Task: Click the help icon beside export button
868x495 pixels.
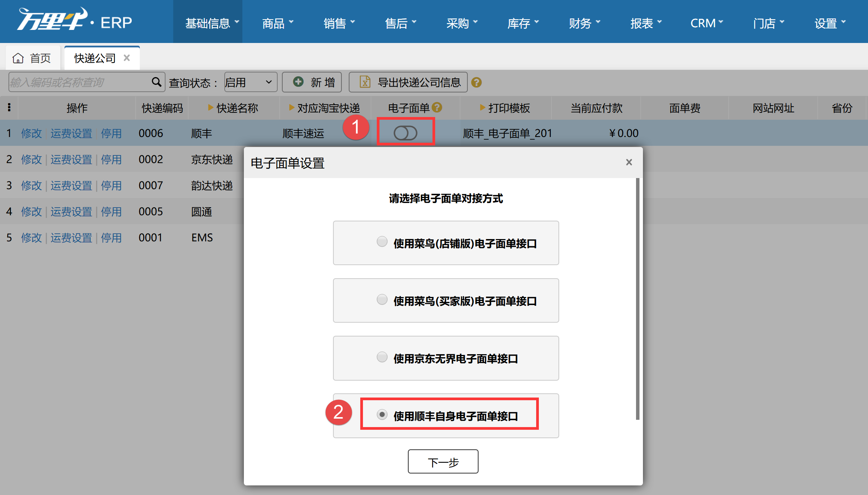Action: (476, 82)
